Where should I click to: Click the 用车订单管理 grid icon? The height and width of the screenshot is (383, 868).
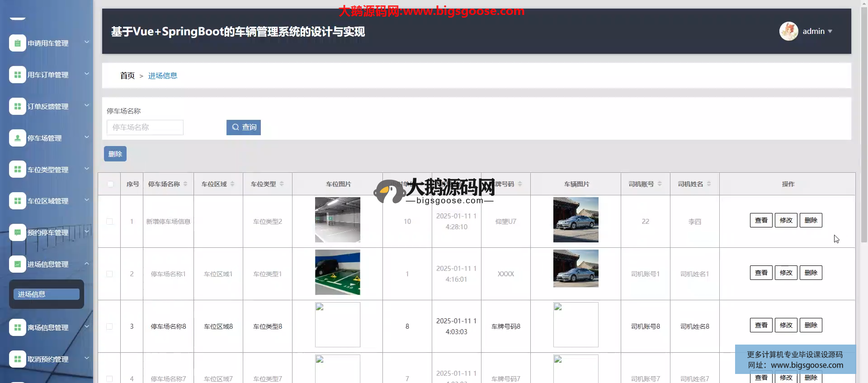[17, 75]
